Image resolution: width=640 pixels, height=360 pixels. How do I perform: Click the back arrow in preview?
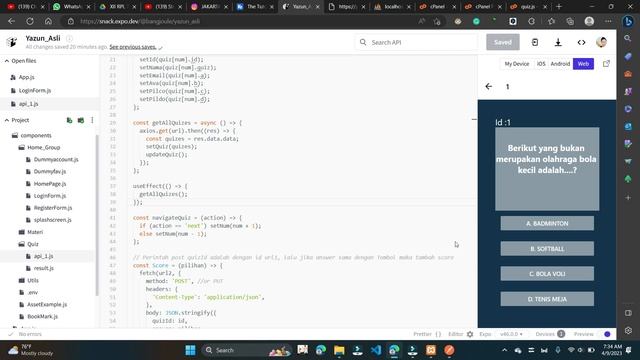[489, 87]
